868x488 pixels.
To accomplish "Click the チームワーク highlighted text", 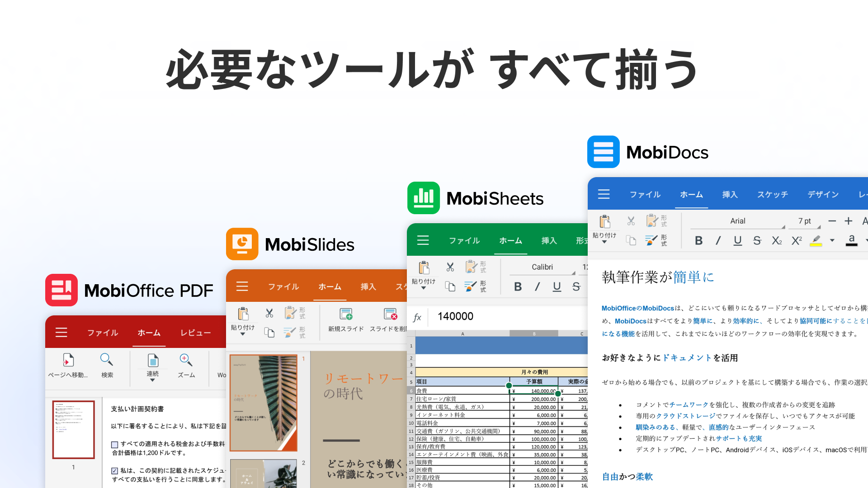I will click(689, 405).
